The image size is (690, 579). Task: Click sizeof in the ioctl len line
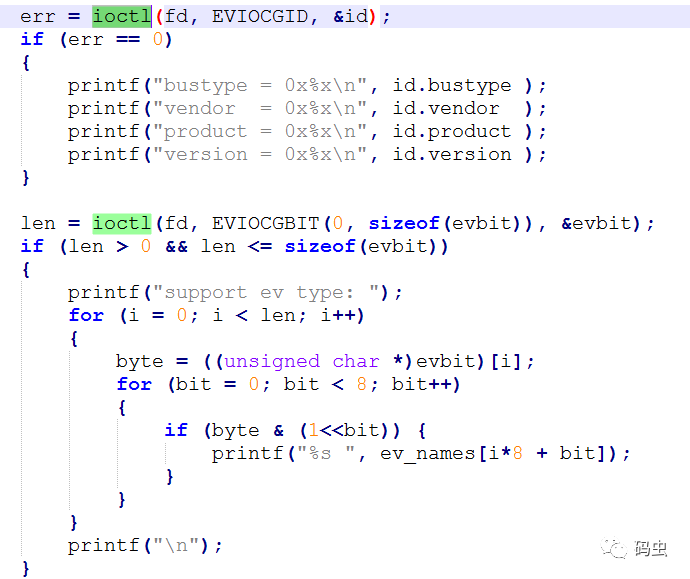point(404,223)
